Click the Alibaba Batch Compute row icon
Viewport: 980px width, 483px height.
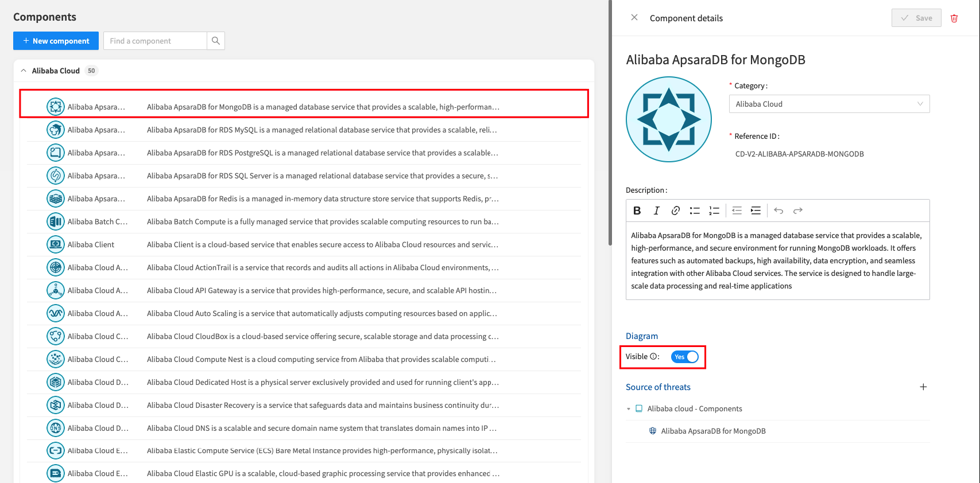56,221
